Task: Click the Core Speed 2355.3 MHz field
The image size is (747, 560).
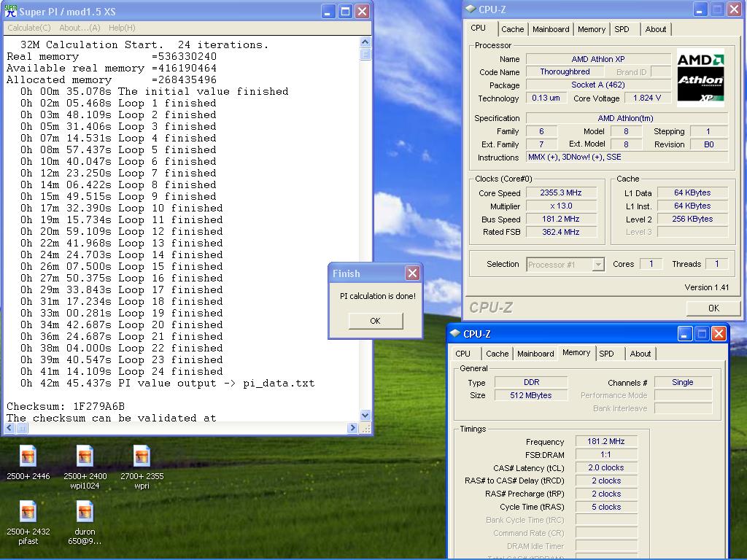Action: click(561, 192)
